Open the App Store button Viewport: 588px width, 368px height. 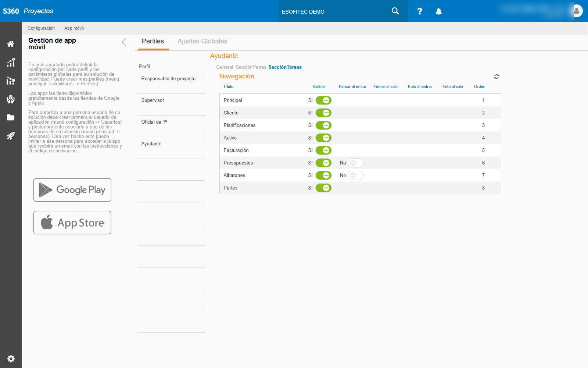72,223
